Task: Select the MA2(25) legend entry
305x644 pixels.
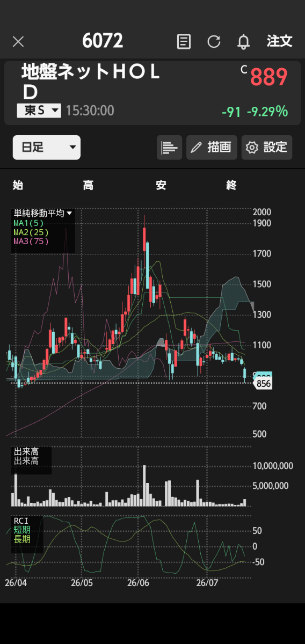Action: pyautogui.click(x=31, y=232)
